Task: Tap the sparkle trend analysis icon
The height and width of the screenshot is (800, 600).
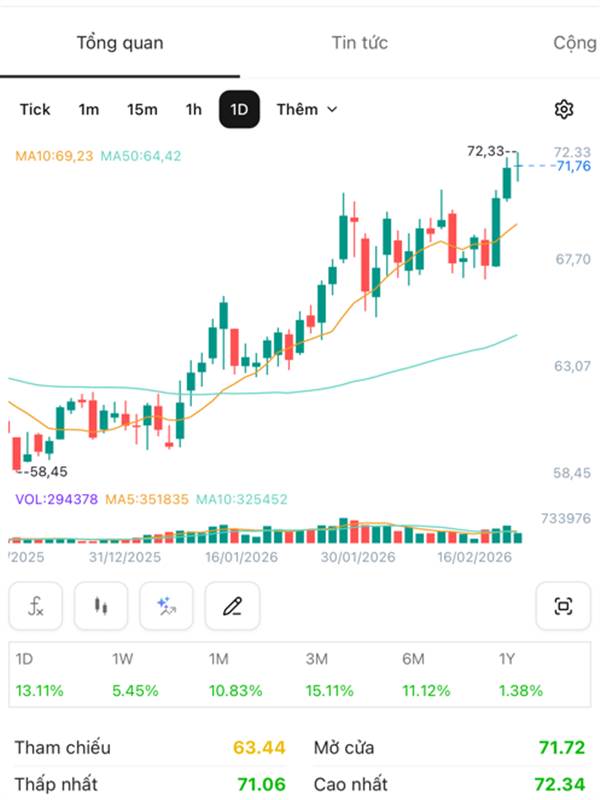Action: (166, 606)
